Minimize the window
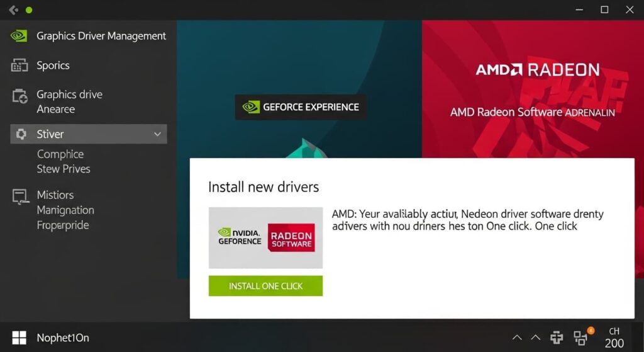The height and width of the screenshot is (352, 644). pyautogui.click(x=579, y=10)
